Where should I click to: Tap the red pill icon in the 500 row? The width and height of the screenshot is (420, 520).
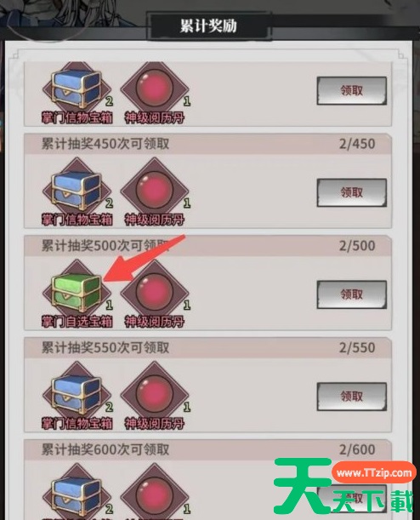pos(155,293)
